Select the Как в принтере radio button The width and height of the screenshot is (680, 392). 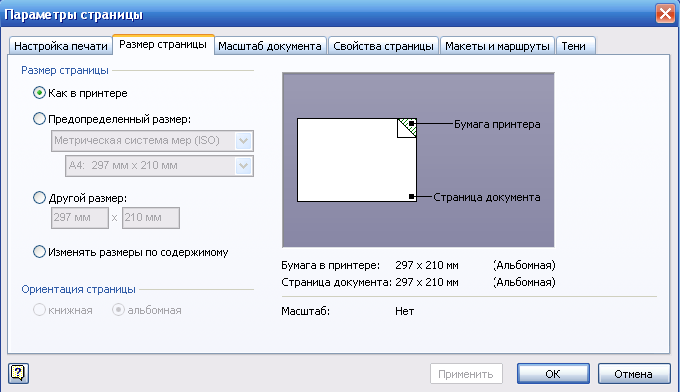39,93
